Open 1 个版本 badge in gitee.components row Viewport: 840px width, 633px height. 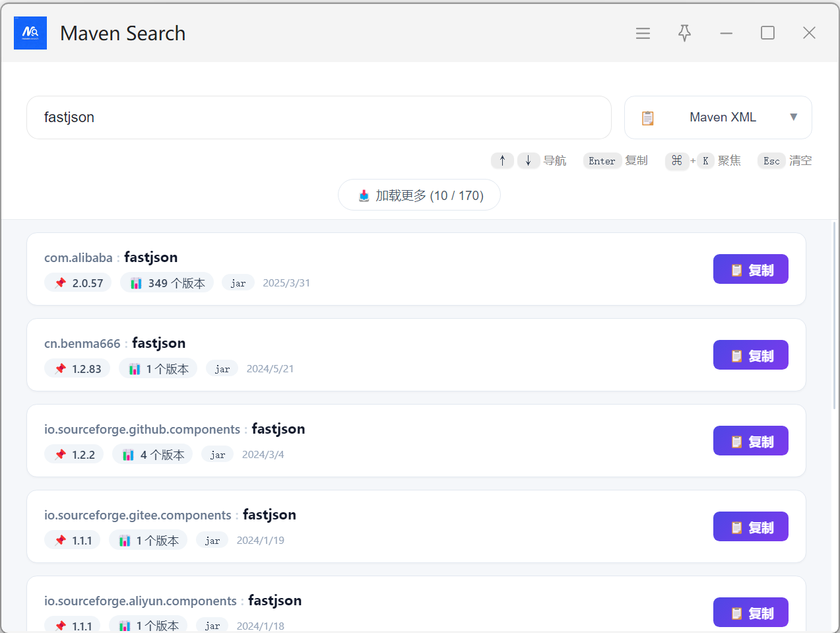click(148, 540)
